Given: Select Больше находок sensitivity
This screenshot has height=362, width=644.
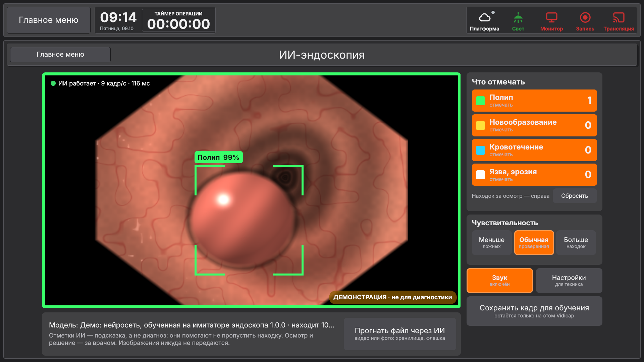Looking at the screenshot, I should 576,243.
